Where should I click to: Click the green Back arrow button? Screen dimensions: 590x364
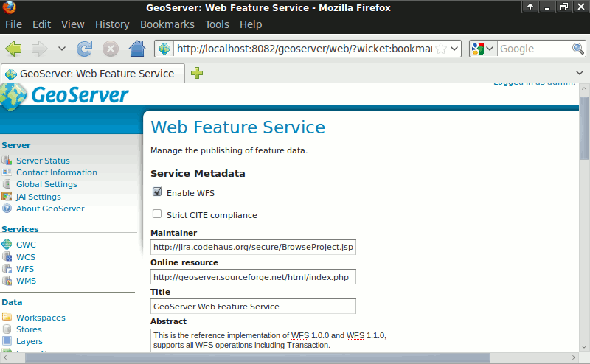click(14, 49)
